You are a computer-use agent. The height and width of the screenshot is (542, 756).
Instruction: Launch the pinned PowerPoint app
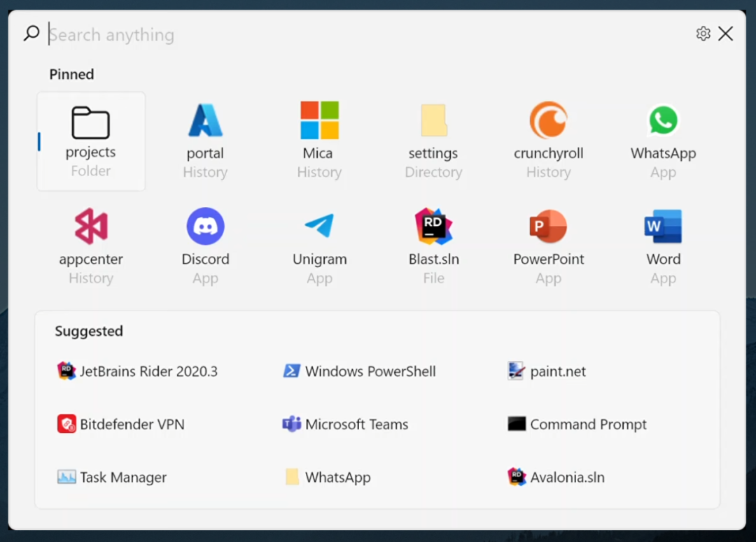click(548, 247)
